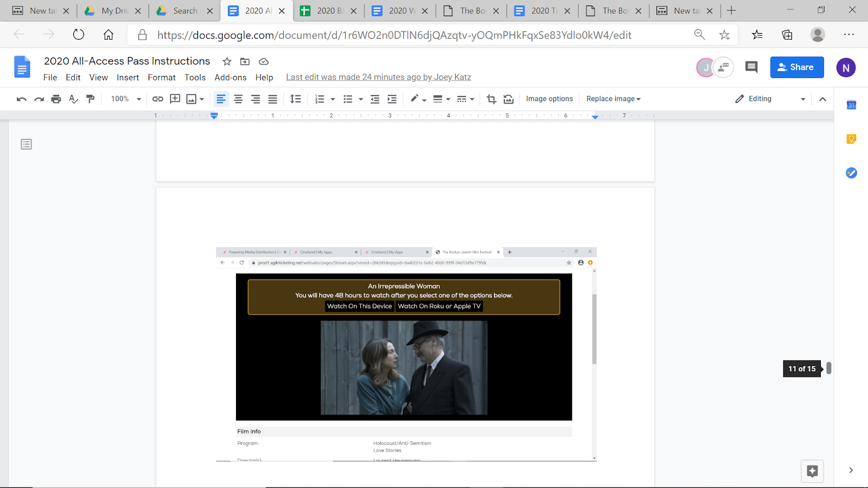Toggle center align for the selection
The height and width of the screenshot is (488, 868).
click(238, 99)
